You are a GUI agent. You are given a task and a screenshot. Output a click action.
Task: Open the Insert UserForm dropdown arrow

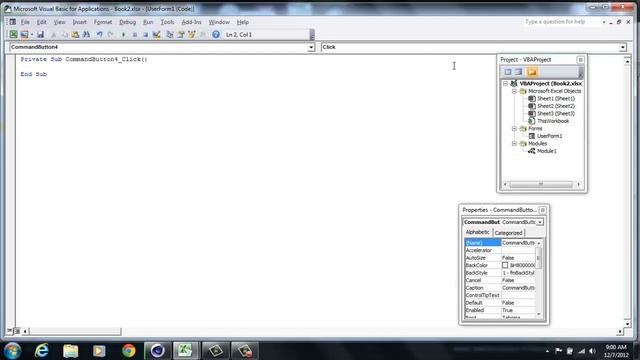tap(32, 35)
